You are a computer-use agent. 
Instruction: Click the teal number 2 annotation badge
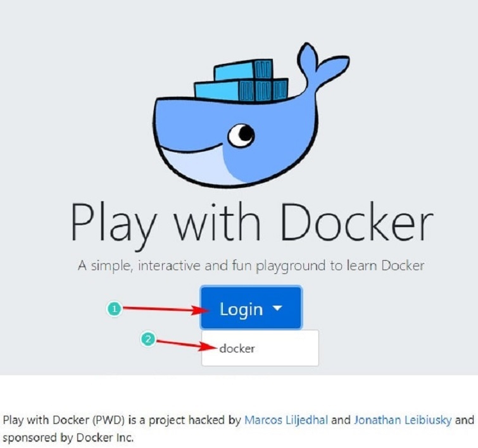148,339
